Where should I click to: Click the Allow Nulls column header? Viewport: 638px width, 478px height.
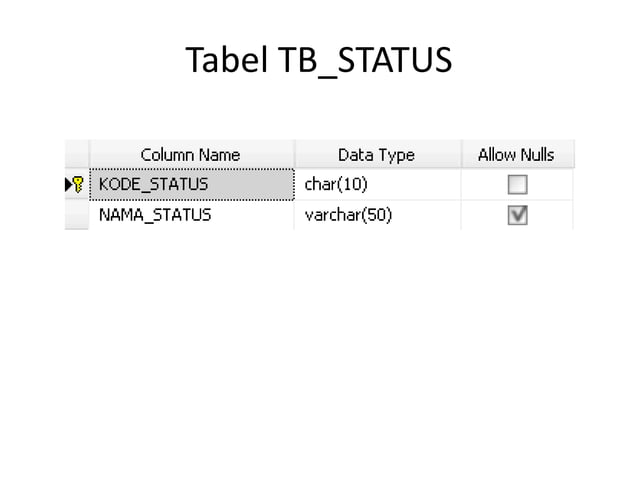pos(516,155)
